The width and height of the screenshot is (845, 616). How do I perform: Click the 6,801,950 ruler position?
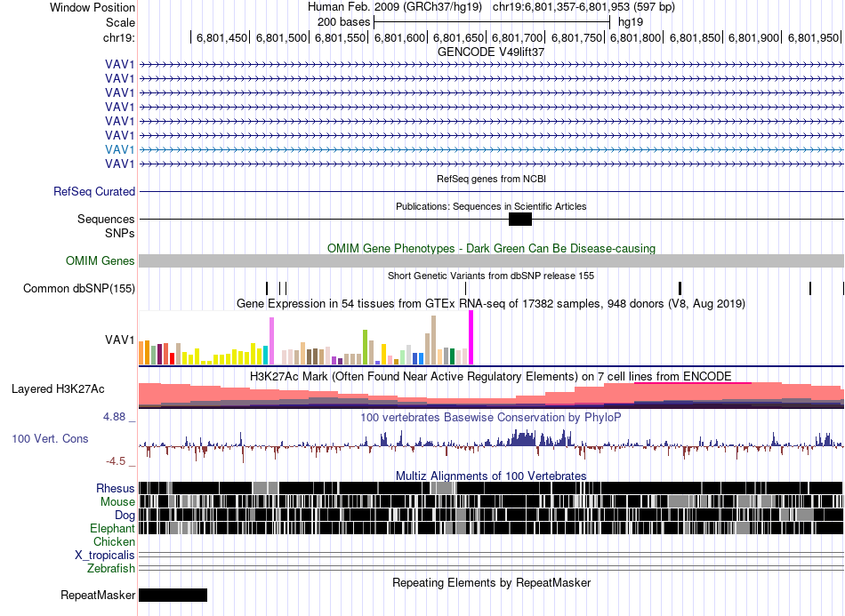[x=814, y=37]
